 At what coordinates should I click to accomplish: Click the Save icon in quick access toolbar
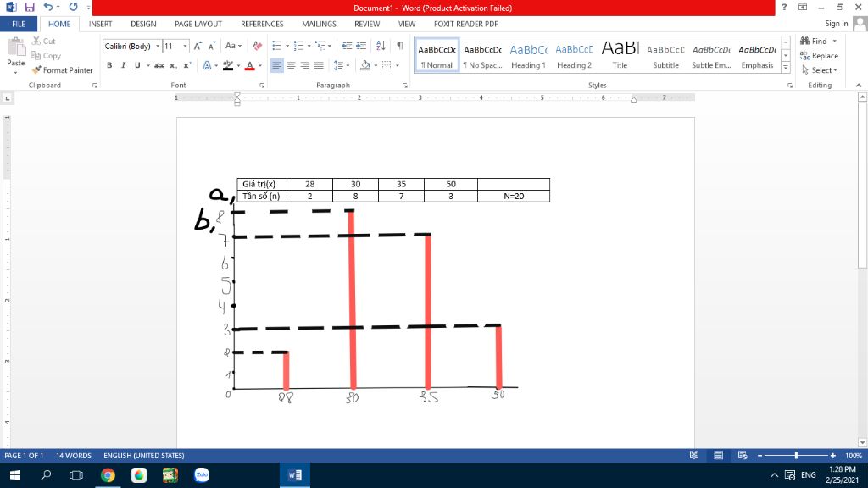pos(30,7)
